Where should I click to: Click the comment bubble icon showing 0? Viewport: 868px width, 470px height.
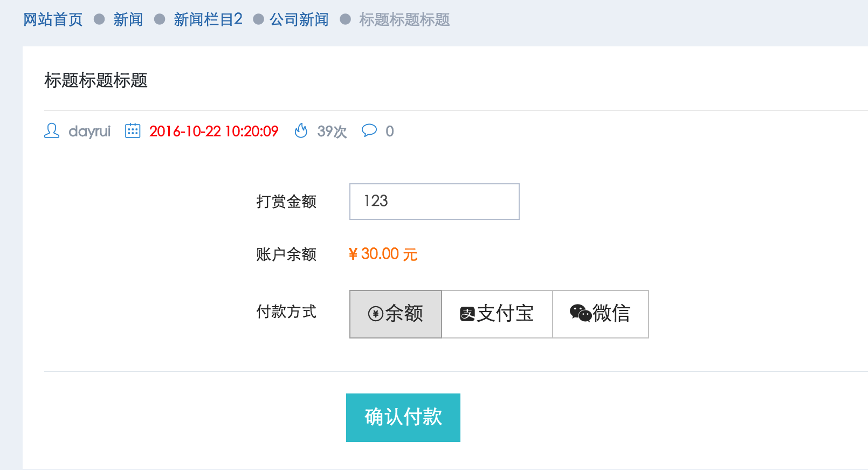click(371, 132)
